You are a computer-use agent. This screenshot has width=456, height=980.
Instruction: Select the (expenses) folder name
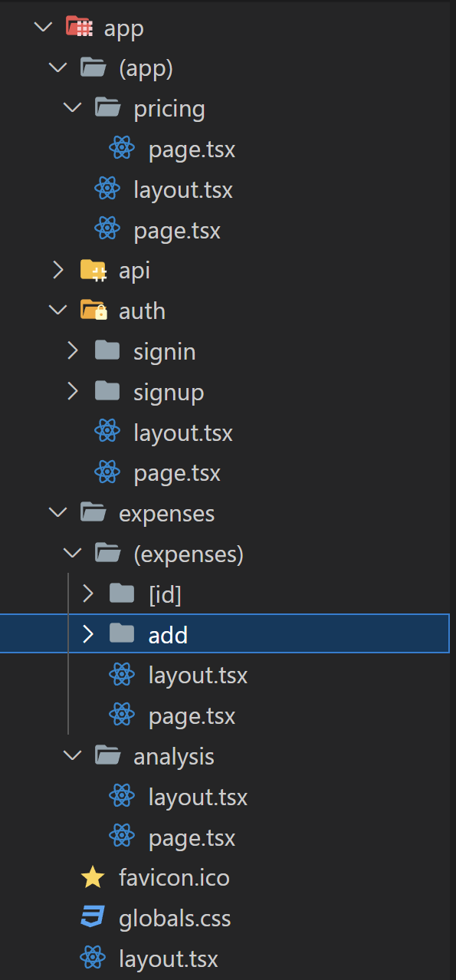pos(189,554)
